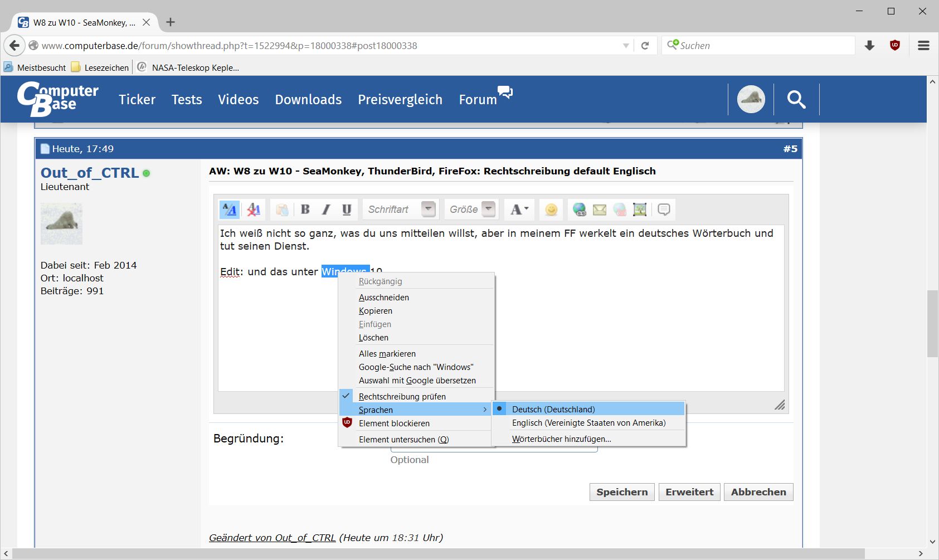Select Google-Suche nach "Windows"

(416, 367)
